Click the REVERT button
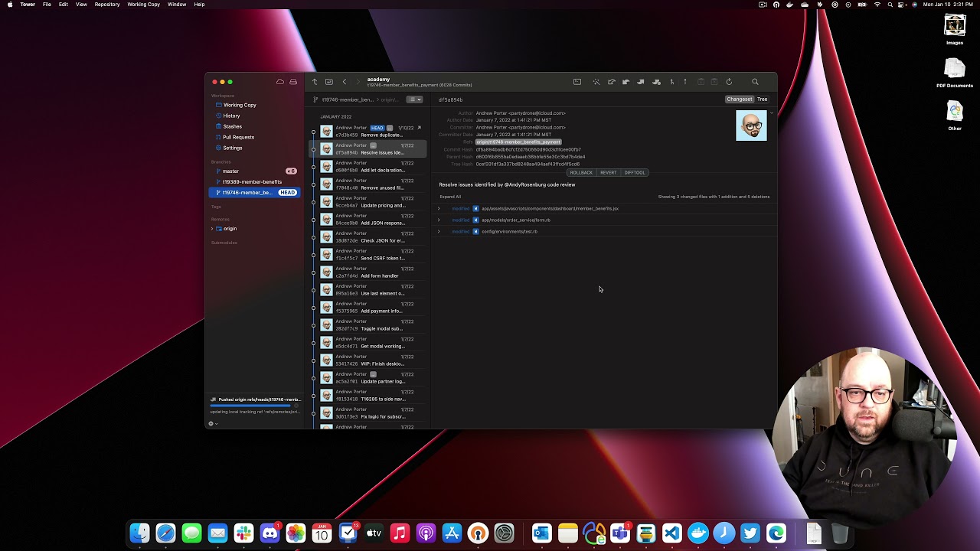Viewport: 980px width, 551px height. point(608,173)
